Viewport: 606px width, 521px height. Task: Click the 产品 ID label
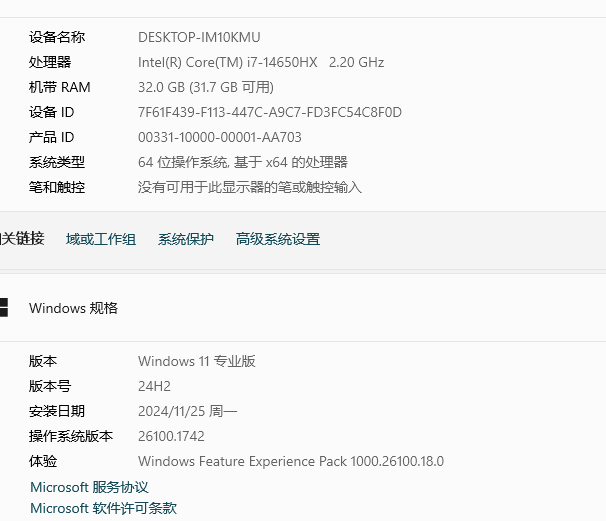[x=51, y=137]
